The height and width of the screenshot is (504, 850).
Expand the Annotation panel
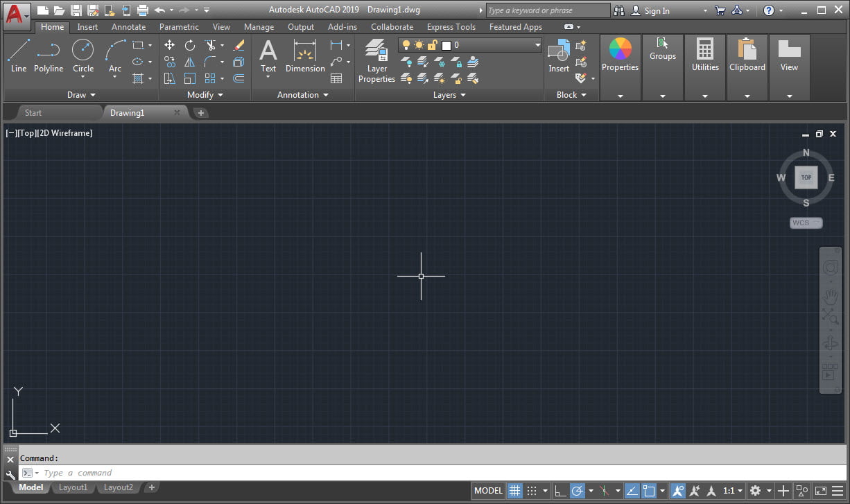pyautogui.click(x=303, y=95)
